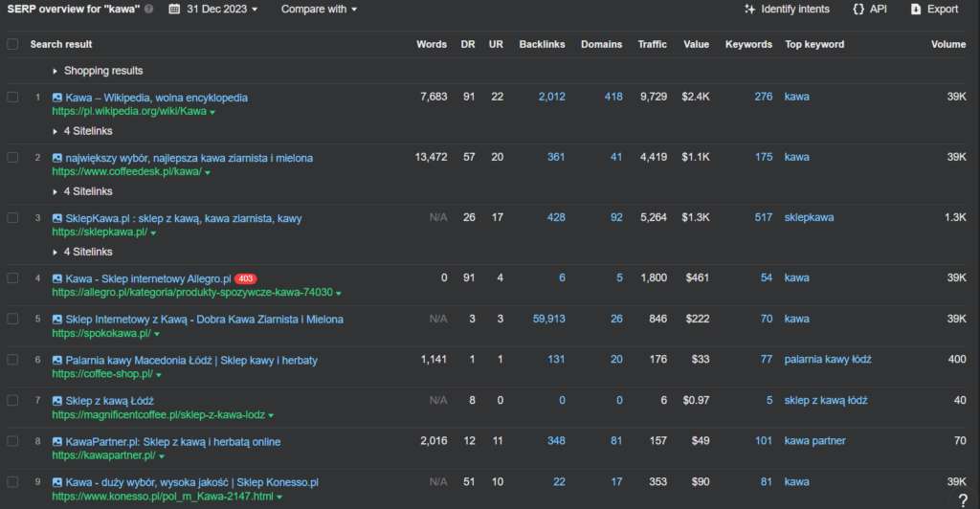Check the box for result 4 Allegro
Viewport: 980px width, 509px height.
[x=12, y=277]
